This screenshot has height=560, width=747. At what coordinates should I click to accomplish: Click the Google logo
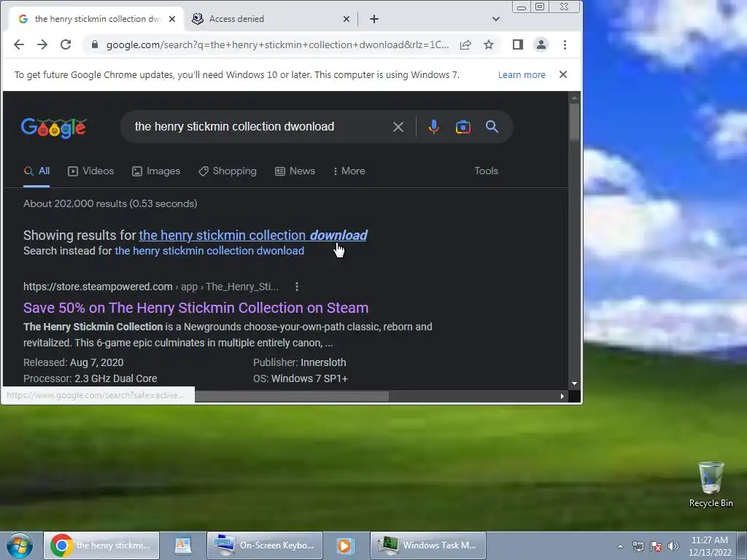coord(53,128)
